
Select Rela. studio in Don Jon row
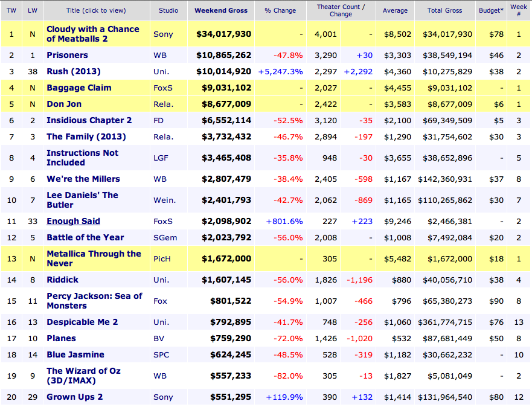coord(163,104)
